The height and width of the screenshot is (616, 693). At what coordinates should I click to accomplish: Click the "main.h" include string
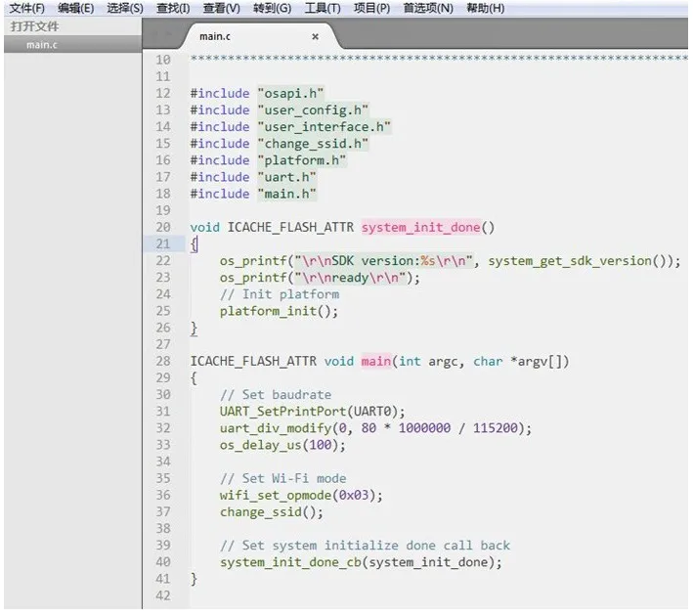[x=286, y=194]
